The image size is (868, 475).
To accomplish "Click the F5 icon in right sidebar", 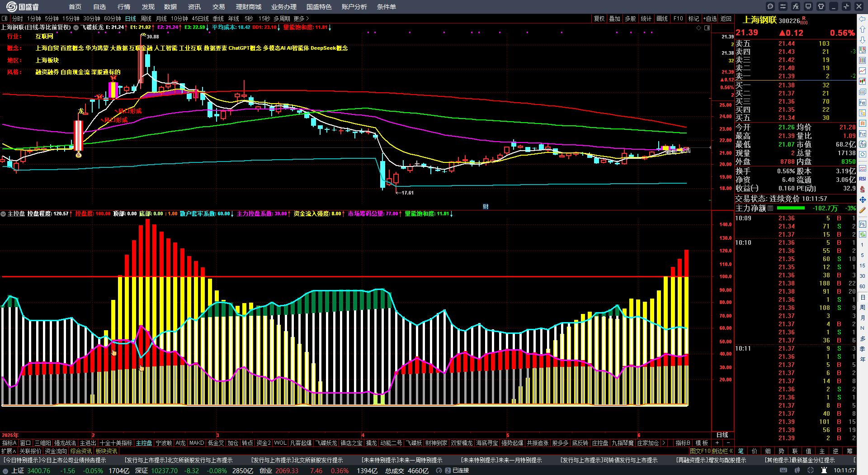I will click(x=863, y=224).
